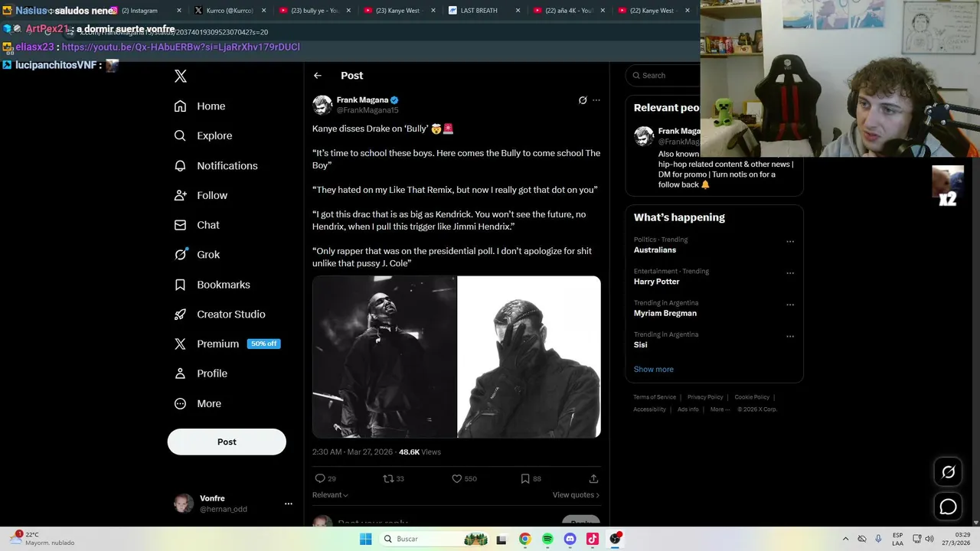This screenshot has height=551, width=980.
Task: Open the Harry Potter trending topic
Action: click(x=656, y=282)
